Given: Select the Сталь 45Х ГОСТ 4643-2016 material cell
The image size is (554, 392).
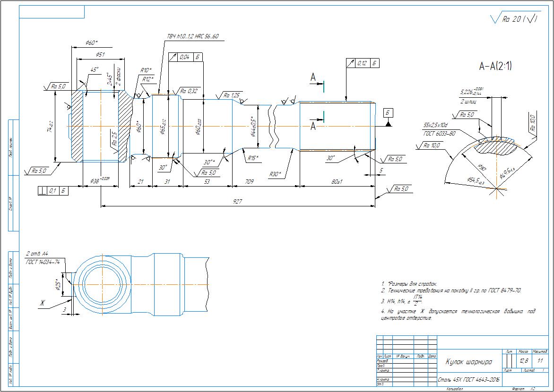Looking at the screenshot, I should pos(468,379).
